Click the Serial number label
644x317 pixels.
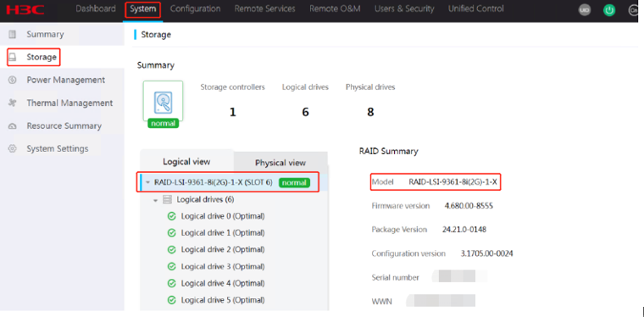[x=395, y=277]
